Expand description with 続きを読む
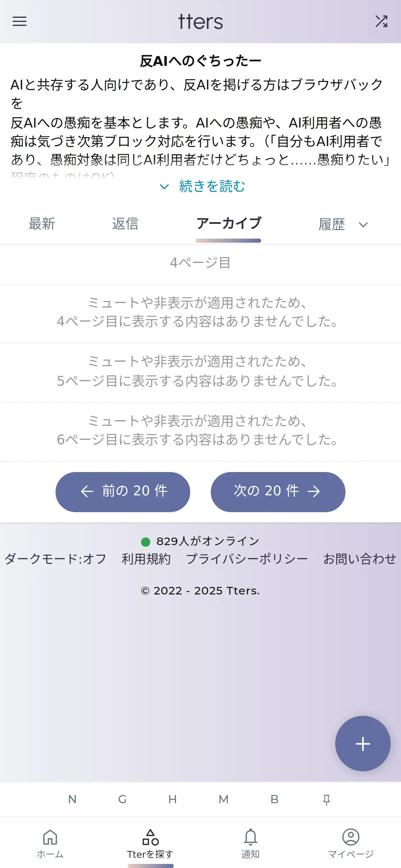 [x=212, y=186]
